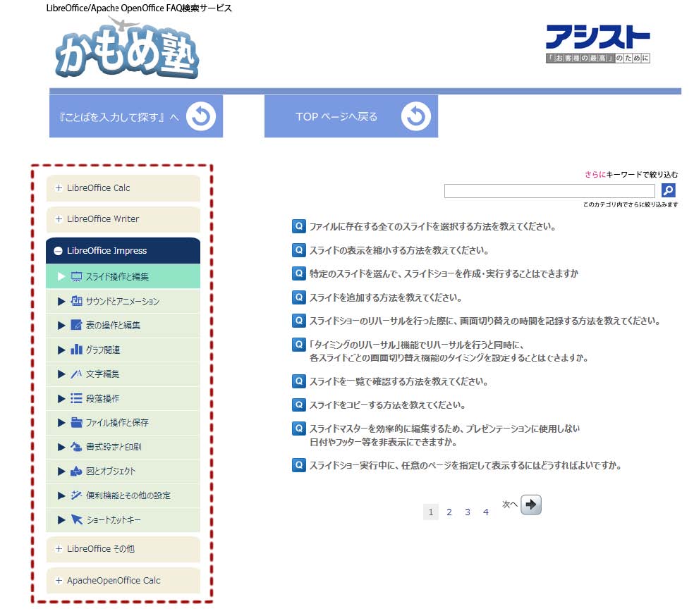Click the 図とオブジェクト shapes icon
The height and width of the screenshot is (616, 694).
(76, 471)
